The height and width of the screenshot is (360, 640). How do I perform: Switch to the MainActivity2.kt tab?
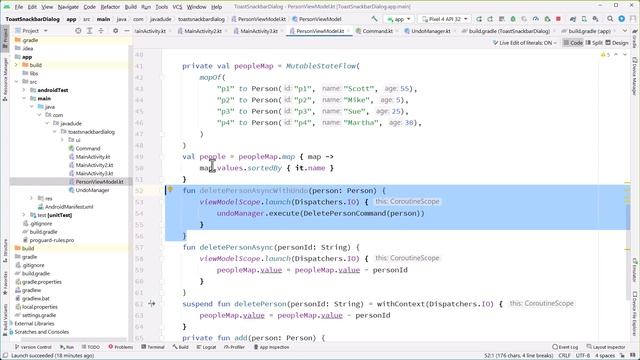202,31
